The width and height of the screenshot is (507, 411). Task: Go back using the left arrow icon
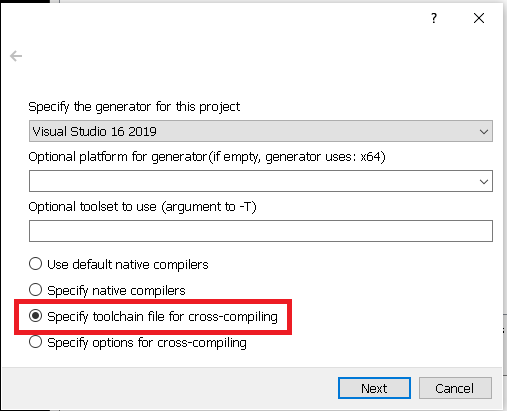(16, 56)
